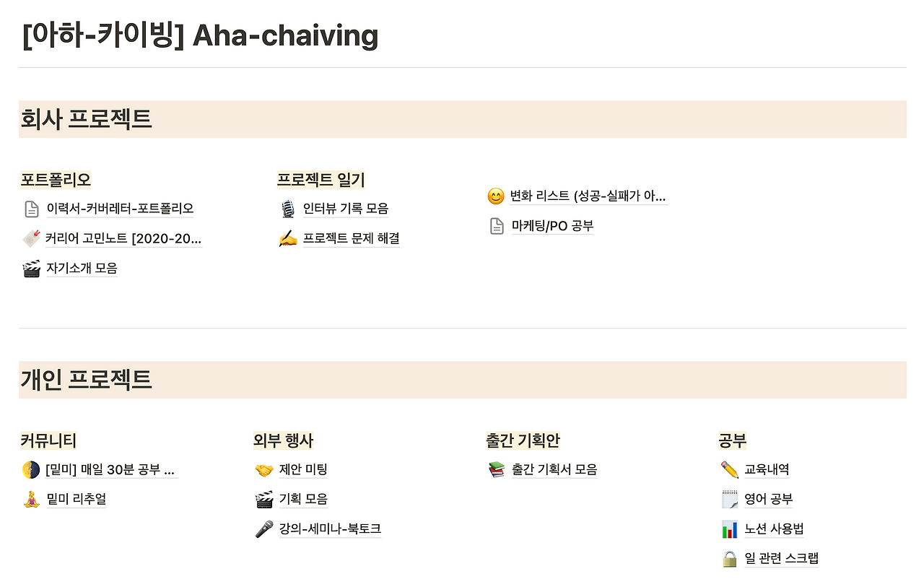This screenshot has width=924, height=587.
Task: Open the 기획 모음 page link
Action: pos(303,500)
